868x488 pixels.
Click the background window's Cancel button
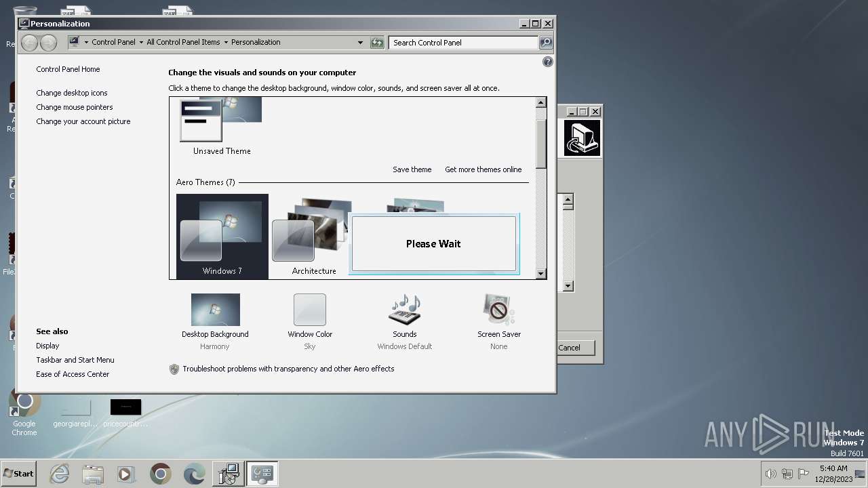pos(575,348)
